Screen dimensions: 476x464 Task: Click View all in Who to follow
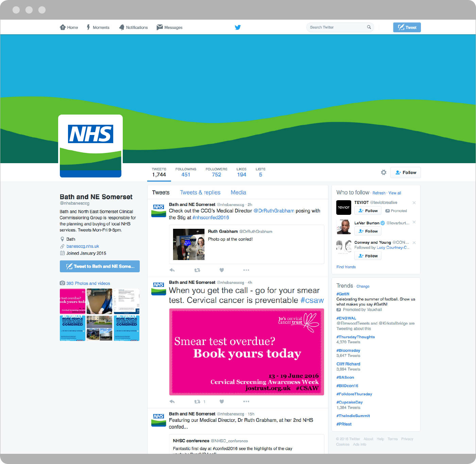coord(395,193)
